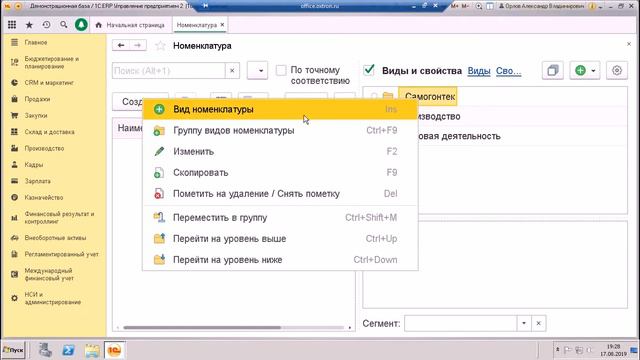Image resolution: width=640 pixels, height=360 pixels.
Task: Click the green plus create button
Action: coord(580,71)
